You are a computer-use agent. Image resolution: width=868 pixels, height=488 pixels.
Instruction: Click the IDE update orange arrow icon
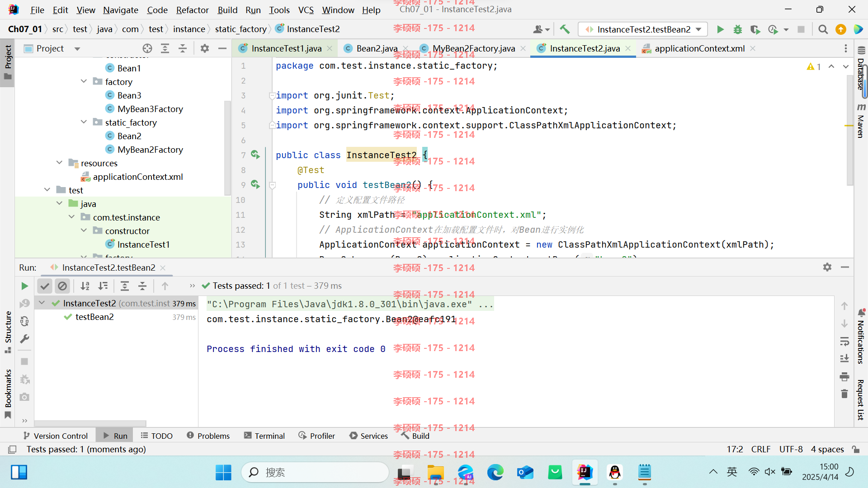841,29
